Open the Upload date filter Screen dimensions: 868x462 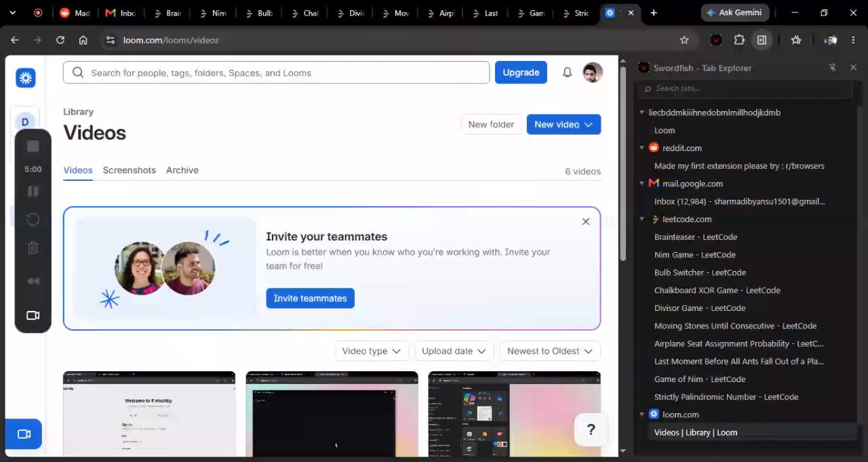click(454, 351)
